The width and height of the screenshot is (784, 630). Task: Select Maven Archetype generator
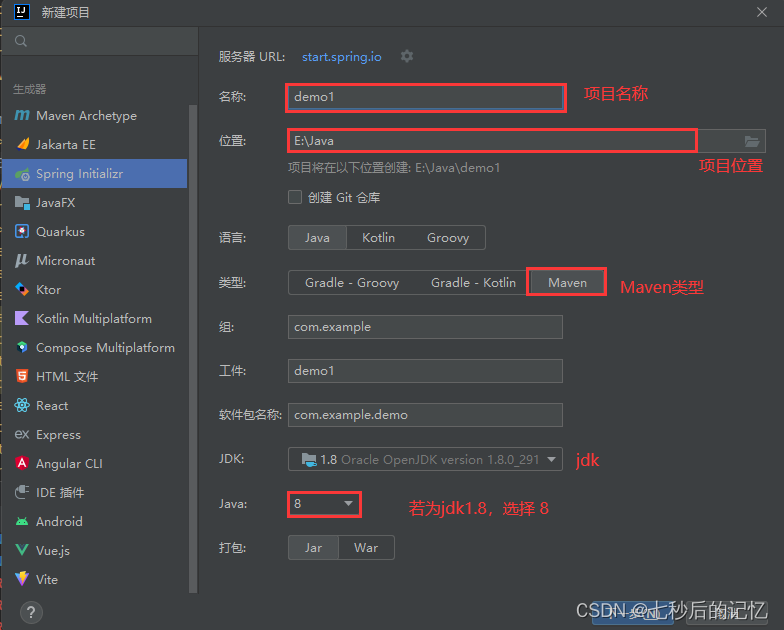point(94,116)
